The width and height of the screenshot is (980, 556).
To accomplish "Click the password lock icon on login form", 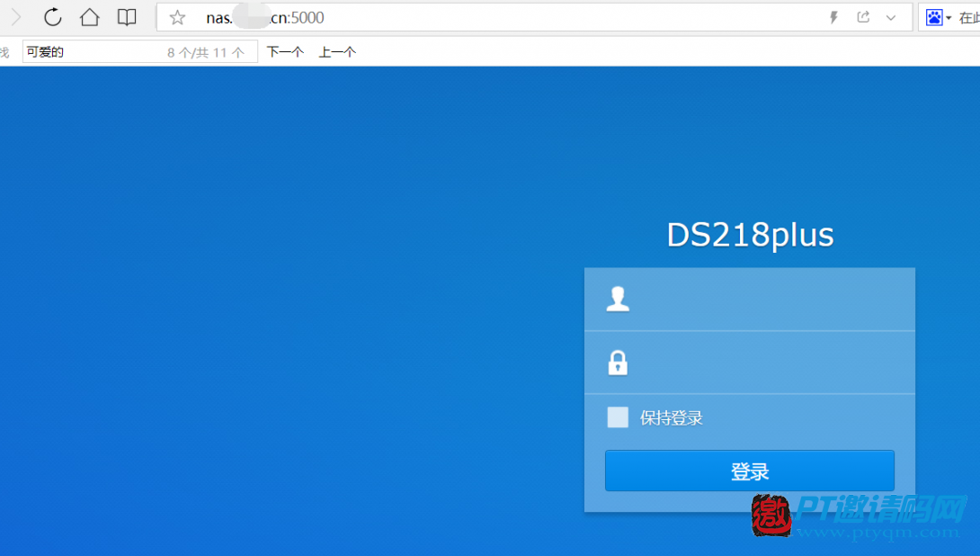I will click(618, 363).
